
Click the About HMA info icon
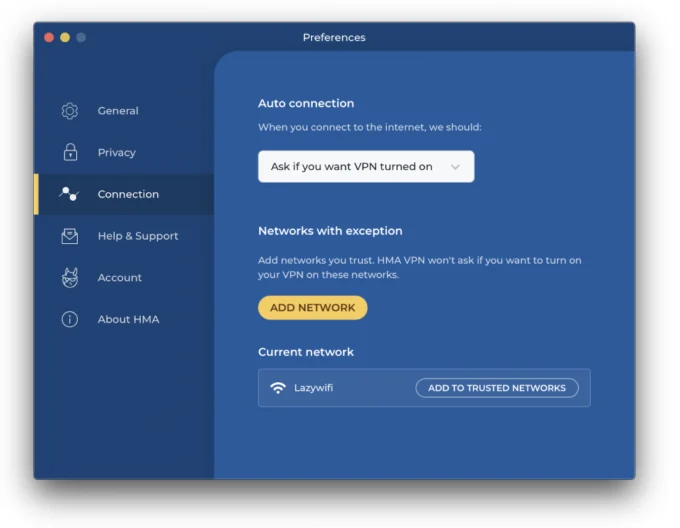pos(69,319)
